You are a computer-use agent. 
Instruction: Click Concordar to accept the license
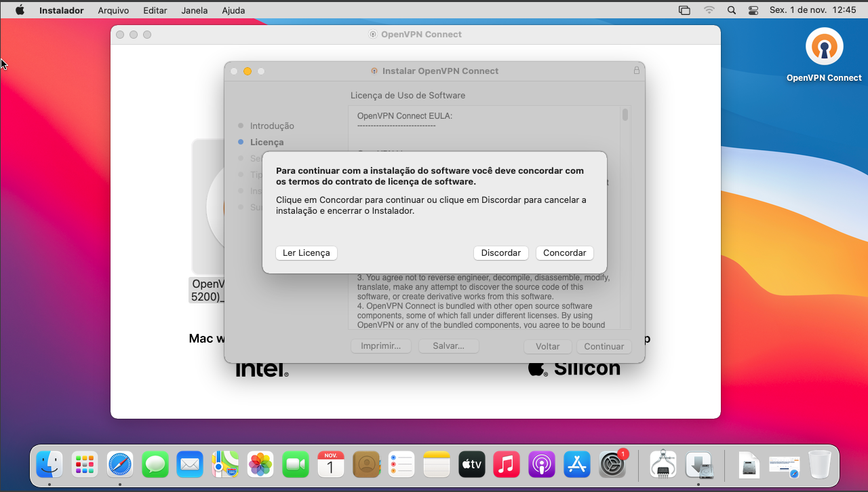564,252
